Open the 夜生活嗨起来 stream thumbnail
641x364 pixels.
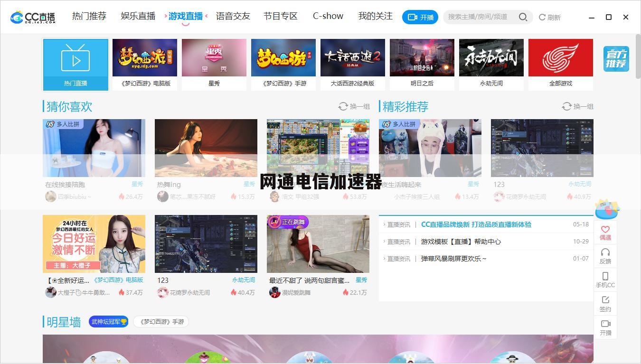(x=430, y=148)
